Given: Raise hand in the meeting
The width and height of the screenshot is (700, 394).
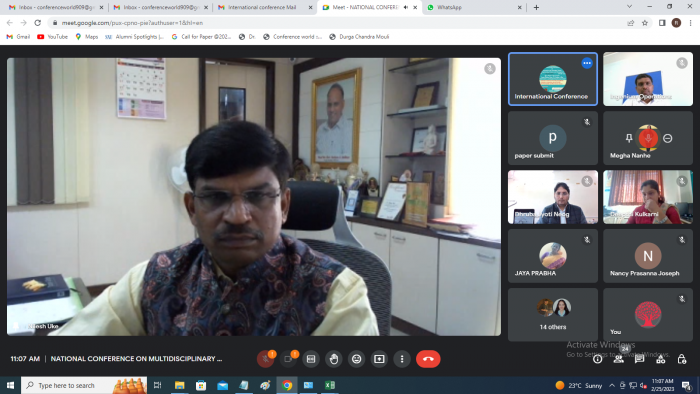Looking at the screenshot, I should [333, 359].
